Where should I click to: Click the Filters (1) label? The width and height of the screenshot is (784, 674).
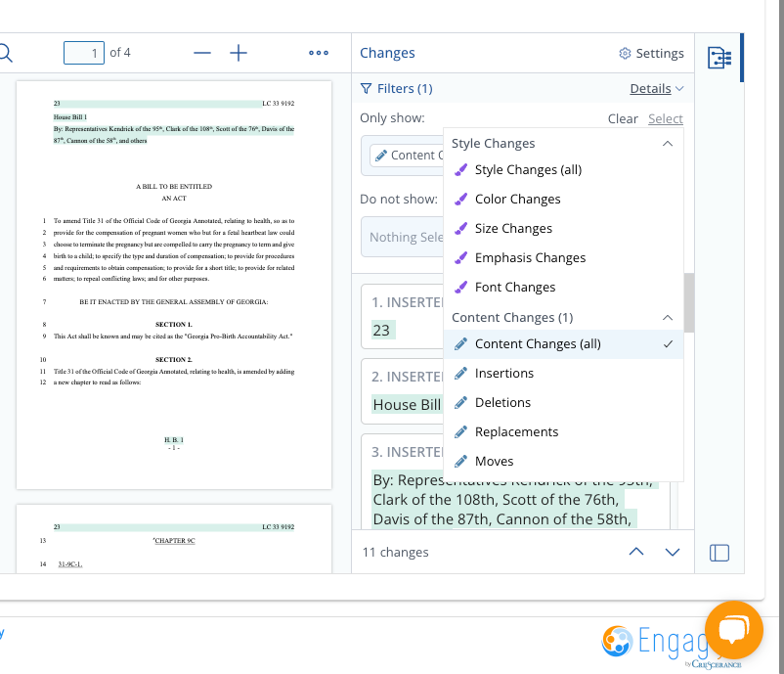click(405, 89)
